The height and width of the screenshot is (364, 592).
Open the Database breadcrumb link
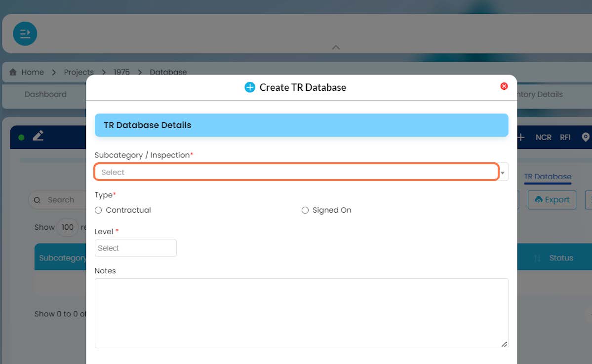(168, 72)
